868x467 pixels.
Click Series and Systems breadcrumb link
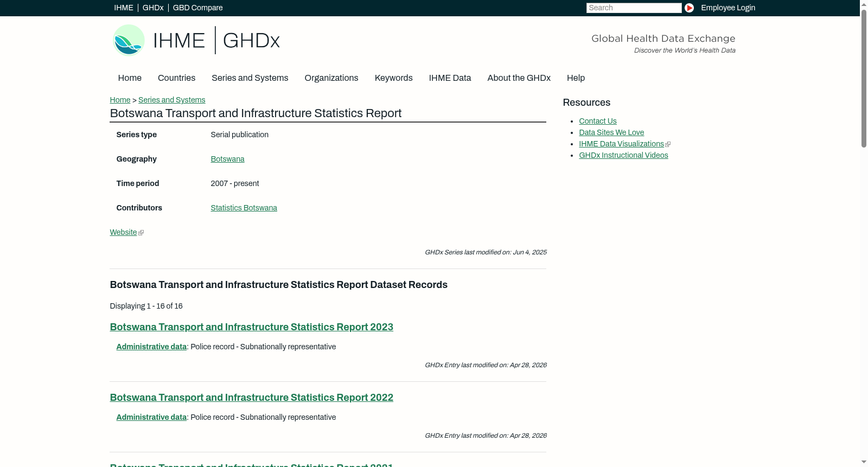point(171,100)
